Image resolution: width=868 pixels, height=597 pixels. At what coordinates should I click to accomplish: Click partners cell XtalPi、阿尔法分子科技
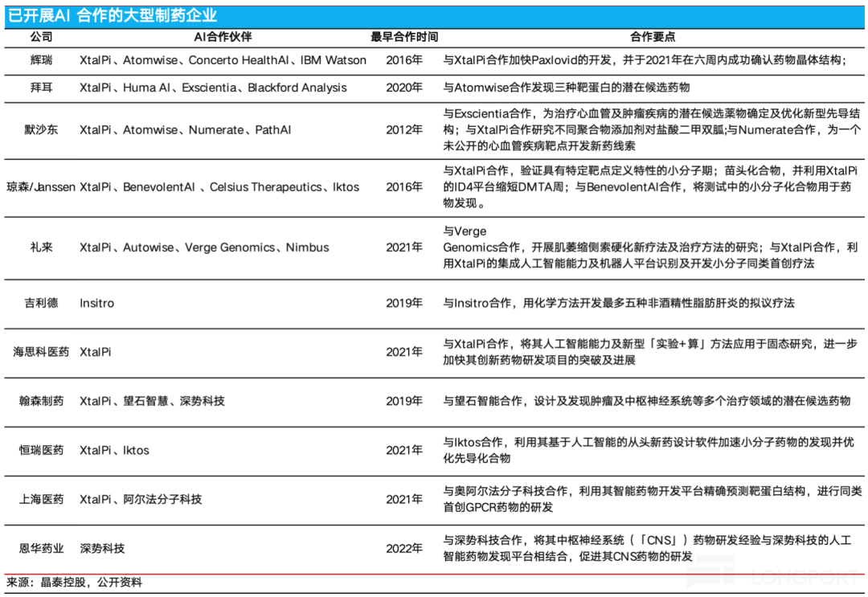(141, 500)
